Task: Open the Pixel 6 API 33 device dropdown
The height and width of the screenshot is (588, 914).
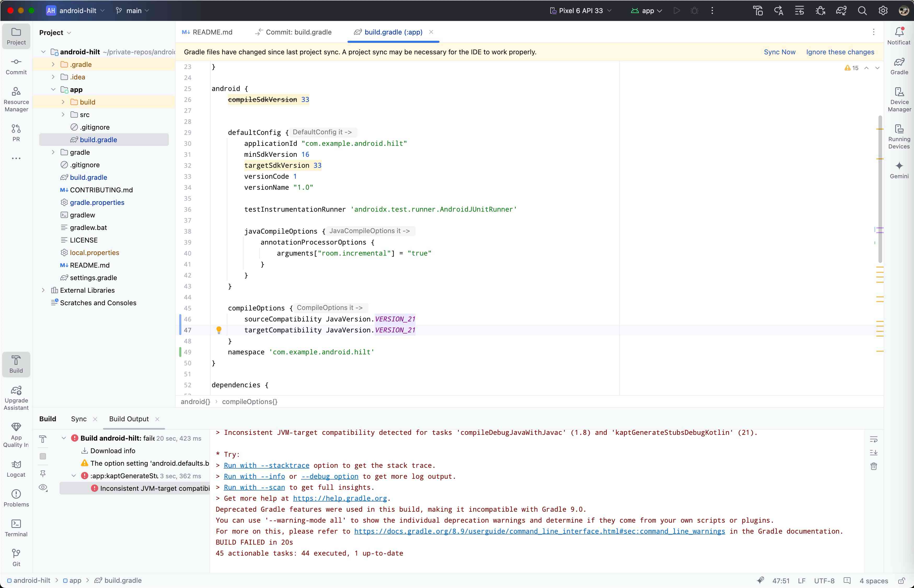Action: [x=580, y=11]
